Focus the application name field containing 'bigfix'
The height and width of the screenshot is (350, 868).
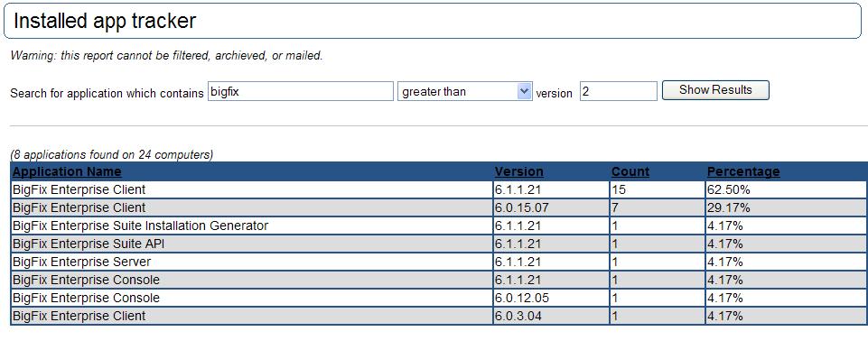point(301,92)
